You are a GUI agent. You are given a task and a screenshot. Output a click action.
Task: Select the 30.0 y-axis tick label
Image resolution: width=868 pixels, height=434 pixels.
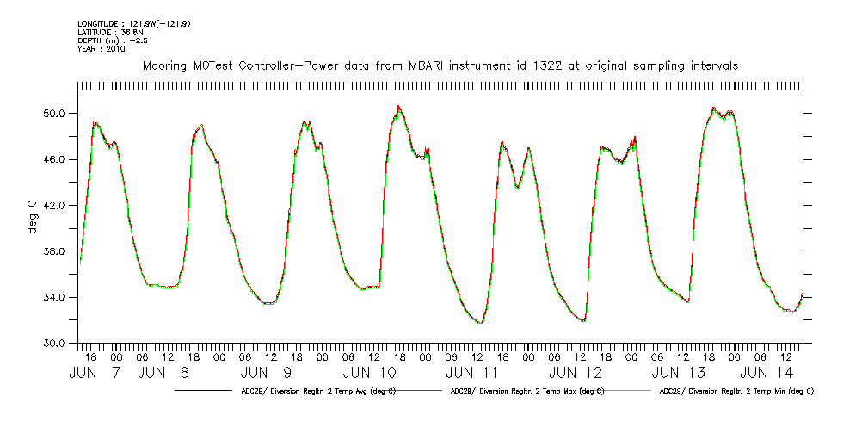tap(55, 344)
